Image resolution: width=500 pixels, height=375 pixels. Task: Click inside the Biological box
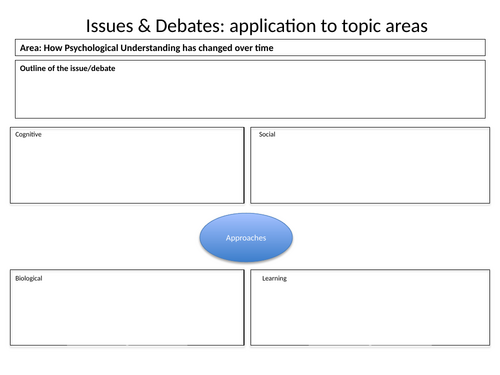click(x=127, y=308)
